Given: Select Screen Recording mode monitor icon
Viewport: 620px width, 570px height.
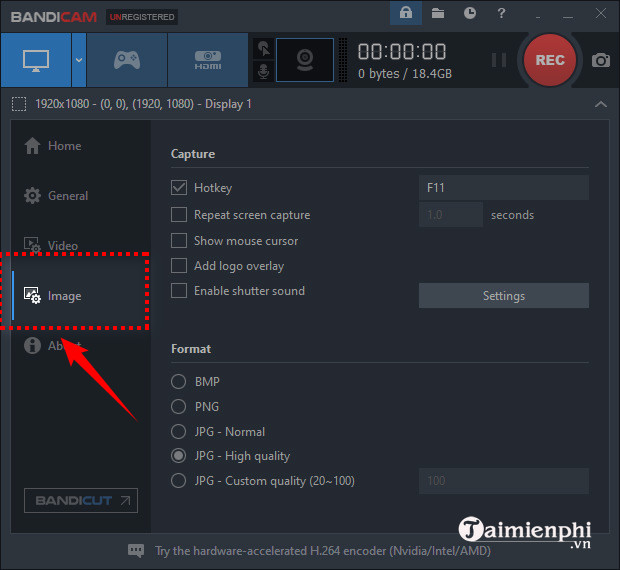Looking at the screenshot, I should 36,60.
